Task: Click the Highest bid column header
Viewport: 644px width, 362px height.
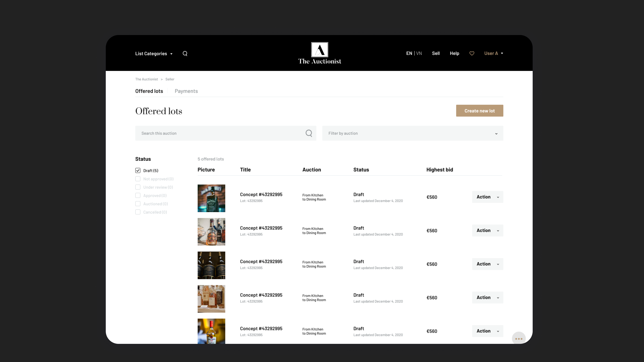Action: (439, 170)
